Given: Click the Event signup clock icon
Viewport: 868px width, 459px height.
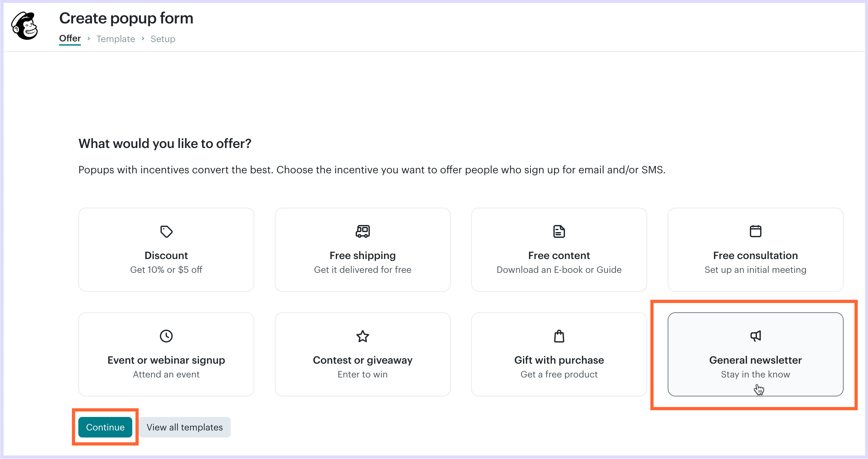Looking at the screenshot, I should [166, 336].
